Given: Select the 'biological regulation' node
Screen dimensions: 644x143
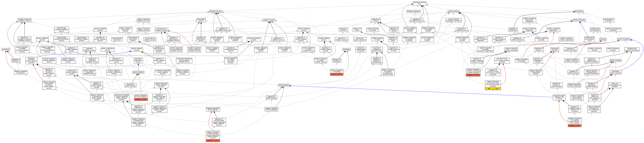Looking at the screenshot, I should tap(413, 11).
